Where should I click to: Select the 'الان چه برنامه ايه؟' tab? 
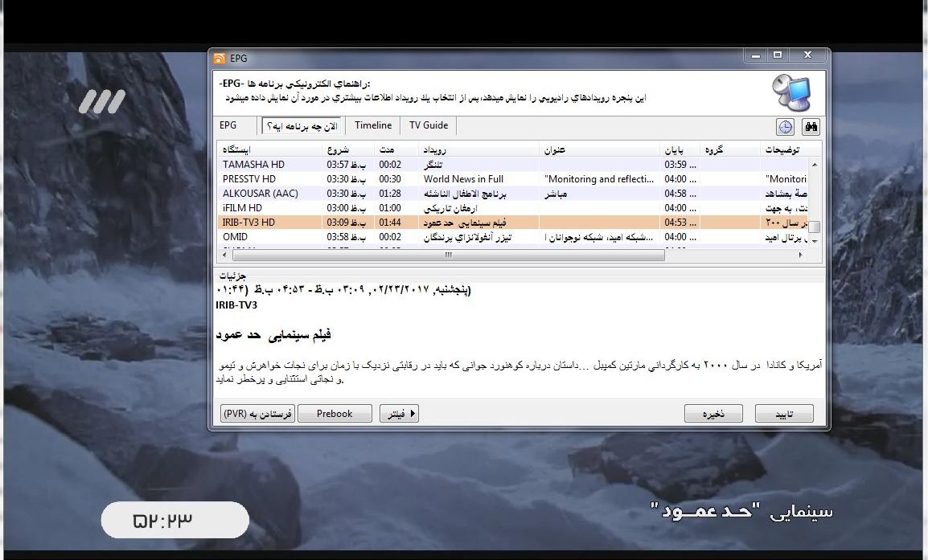pyautogui.click(x=302, y=126)
